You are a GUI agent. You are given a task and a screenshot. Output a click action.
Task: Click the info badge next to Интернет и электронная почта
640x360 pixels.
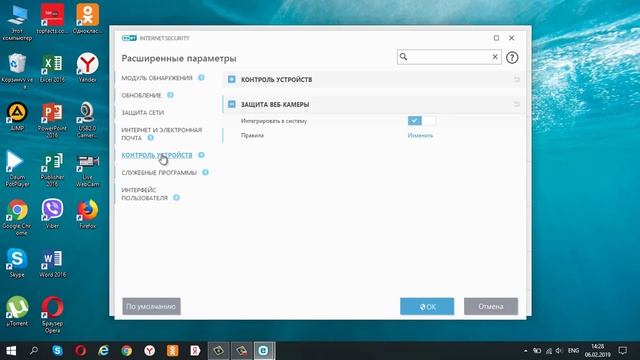pyautogui.click(x=151, y=138)
